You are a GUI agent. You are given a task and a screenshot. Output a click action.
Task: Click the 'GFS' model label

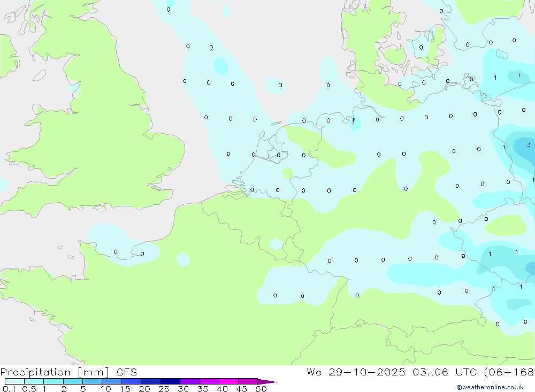click(x=127, y=372)
